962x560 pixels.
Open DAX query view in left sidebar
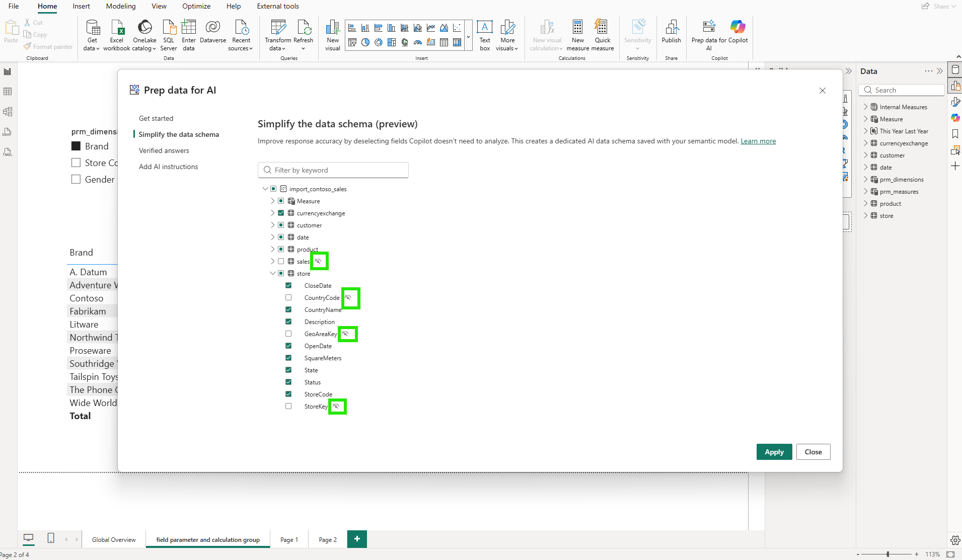click(x=8, y=132)
